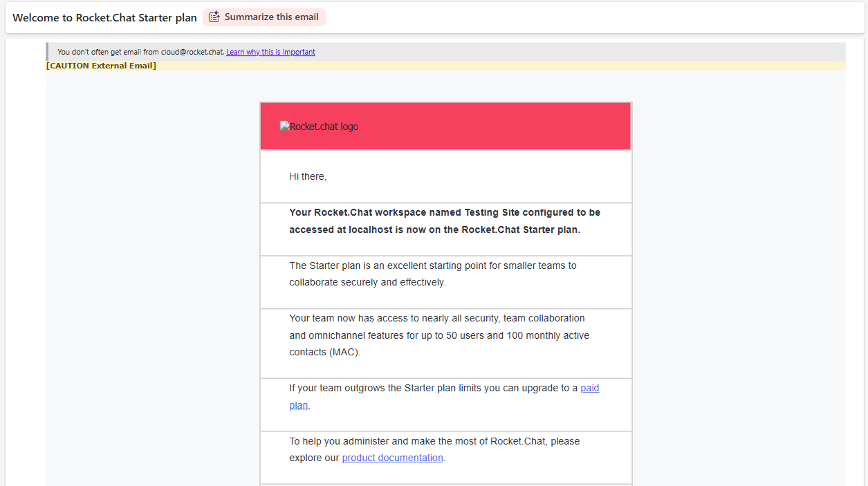Viewport: 868px width, 486px height.
Task: Click the '[CAUTION External Email]' banner text
Action: (x=101, y=66)
